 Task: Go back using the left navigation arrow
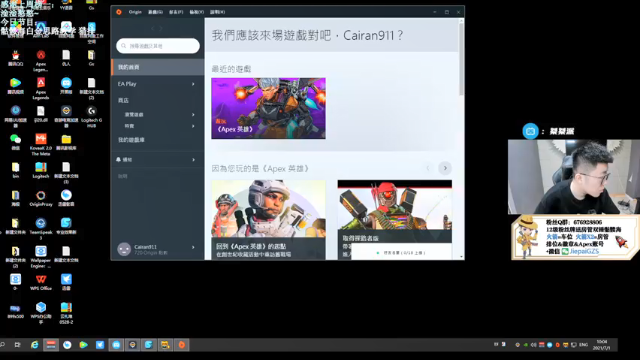(x=153, y=28)
